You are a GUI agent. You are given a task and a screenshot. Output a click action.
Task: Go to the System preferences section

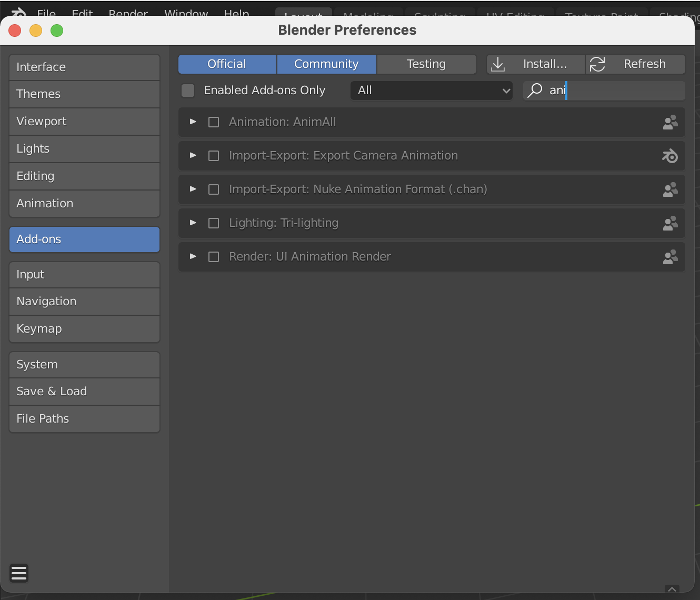[x=84, y=365]
